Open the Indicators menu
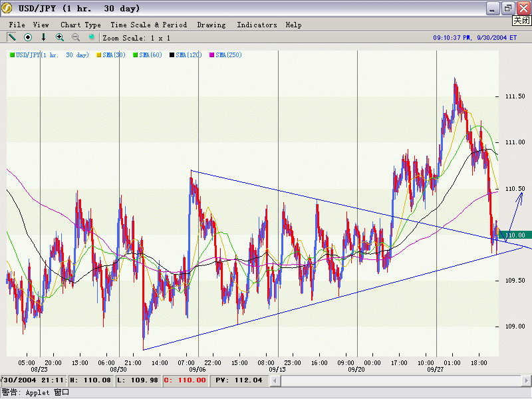The image size is (532, 399). (257, 25)
